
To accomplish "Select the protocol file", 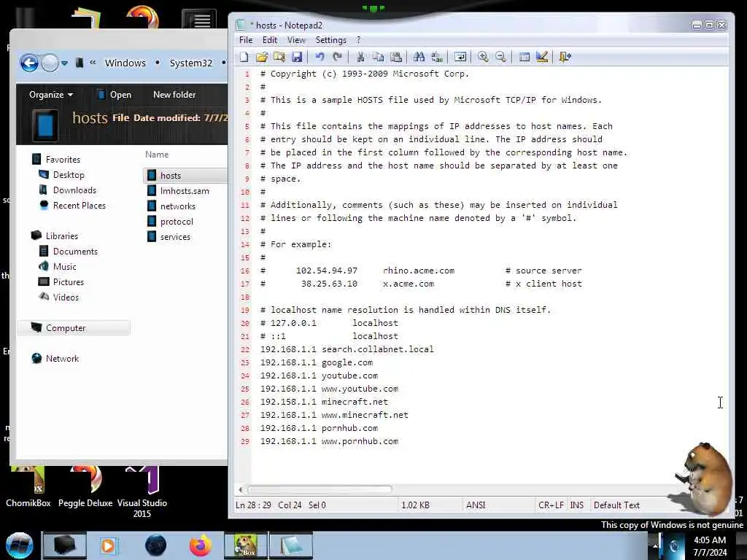I will click(x=170, y=222).
